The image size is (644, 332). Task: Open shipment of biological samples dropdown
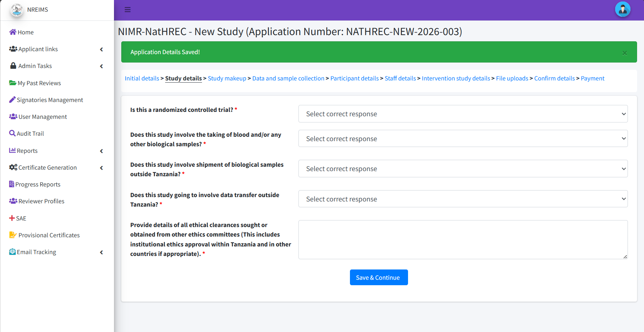[463, 169]
